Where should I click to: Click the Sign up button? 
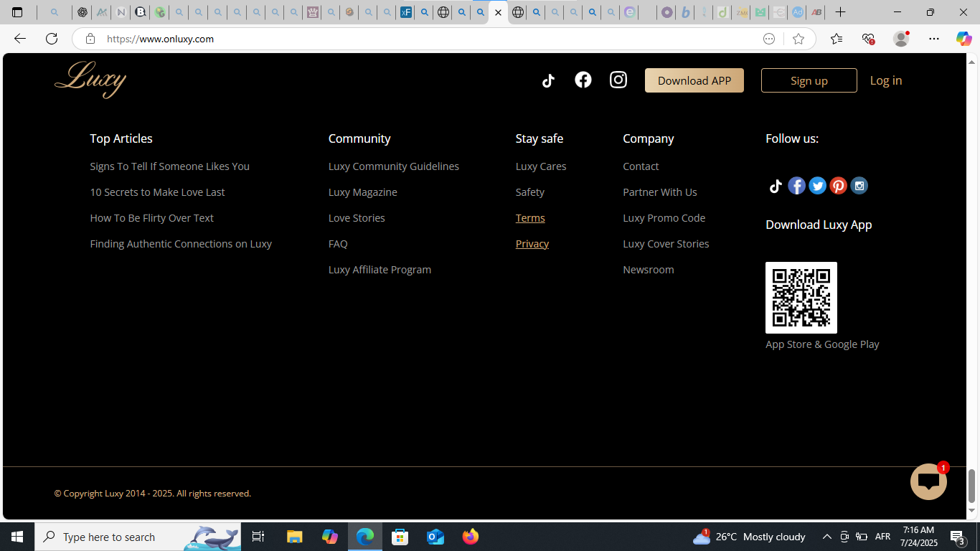pyautogui.click(x=809, y=80)
